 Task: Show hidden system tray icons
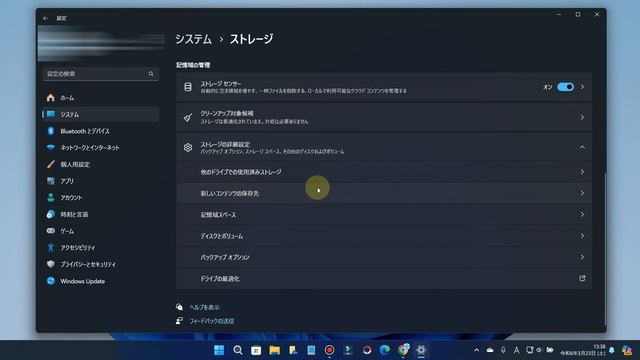pyautogui.click(x=476, y=350)
